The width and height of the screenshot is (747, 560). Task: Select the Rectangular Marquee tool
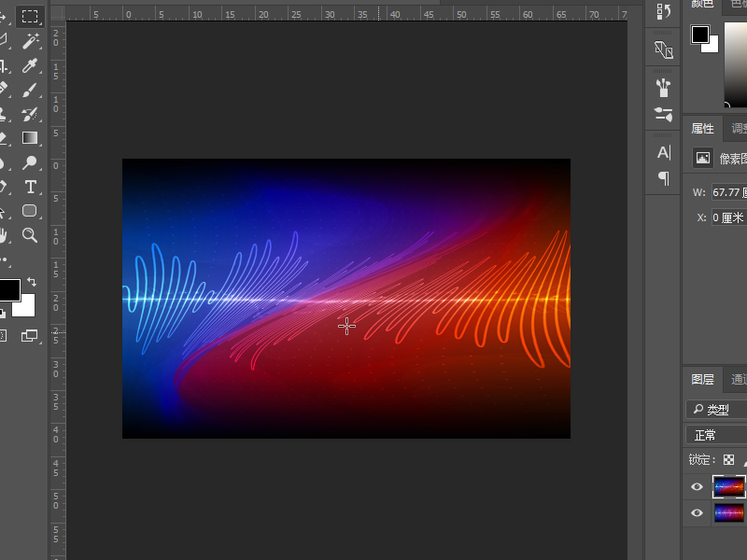[30, 17]
